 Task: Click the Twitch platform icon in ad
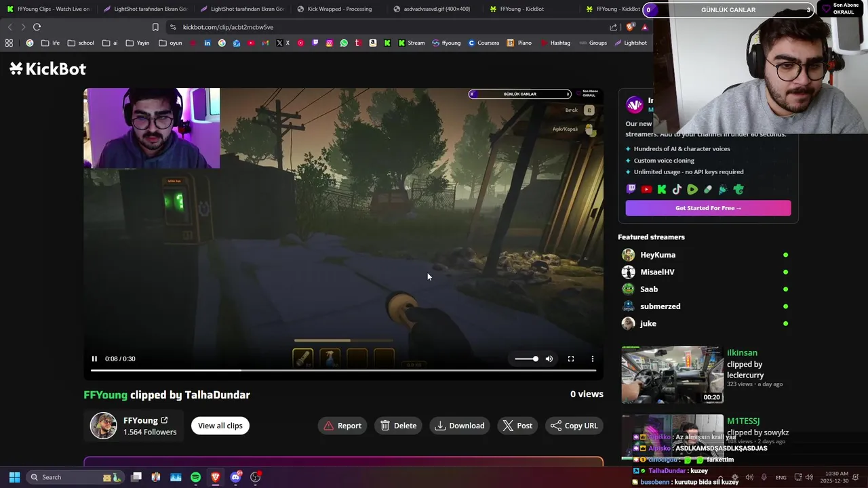point(631,190)
